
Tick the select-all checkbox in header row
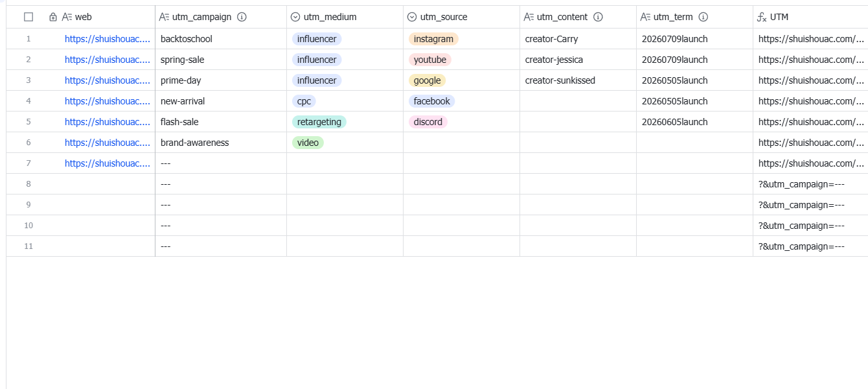pyautogui.click(x=29, y=18)
